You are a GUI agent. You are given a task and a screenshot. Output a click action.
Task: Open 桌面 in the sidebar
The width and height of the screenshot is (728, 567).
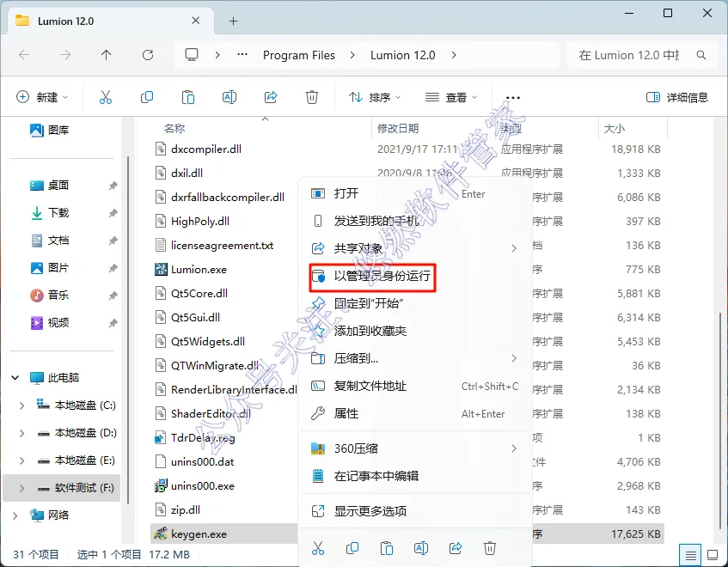pyautogui.click(x=50, y=186)
